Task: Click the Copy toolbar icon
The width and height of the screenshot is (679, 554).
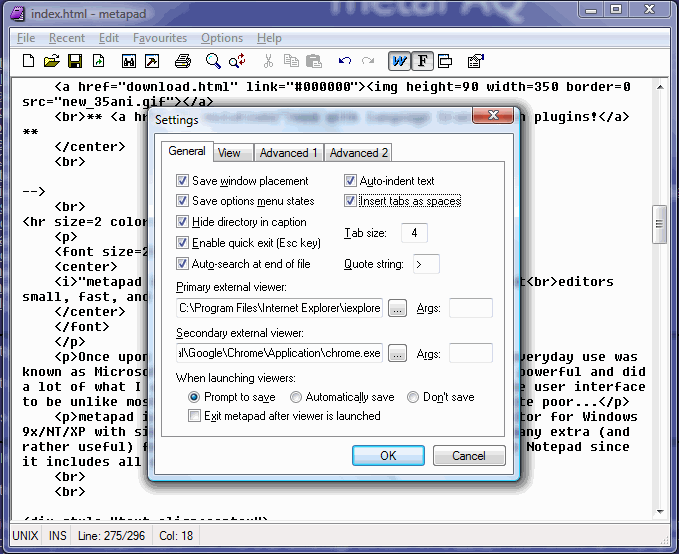Action: [291, 61]
